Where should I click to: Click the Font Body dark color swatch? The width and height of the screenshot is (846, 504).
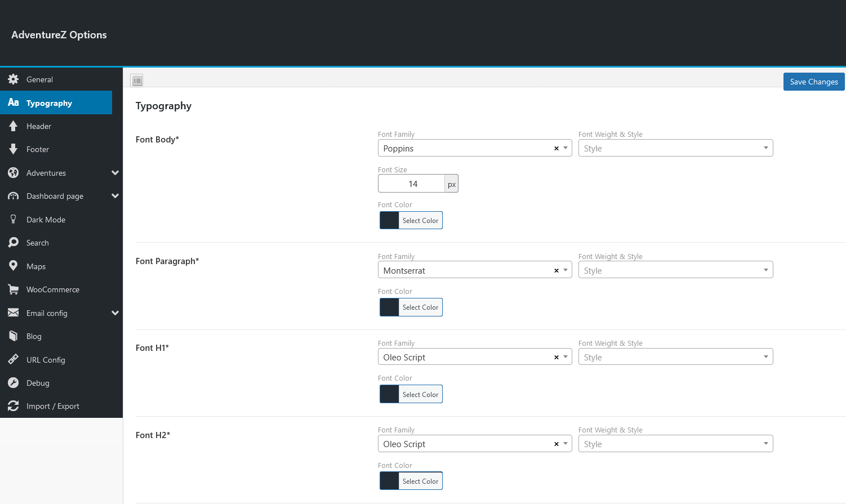tap(389, 221)
